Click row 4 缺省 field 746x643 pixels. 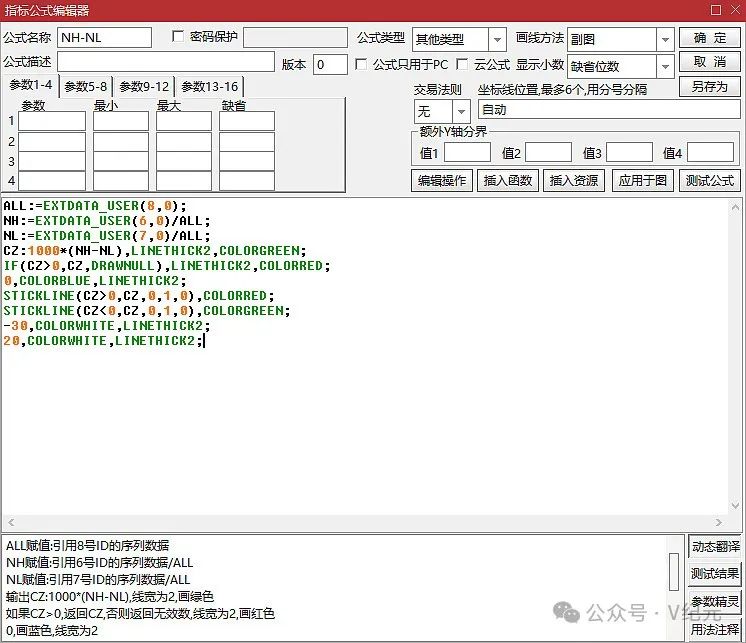click(247, 181)
